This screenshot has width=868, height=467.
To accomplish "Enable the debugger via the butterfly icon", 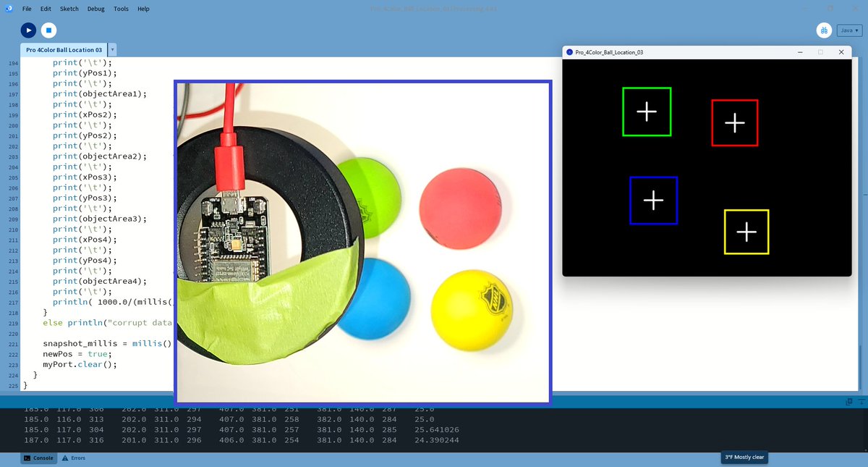I will 824,30.
